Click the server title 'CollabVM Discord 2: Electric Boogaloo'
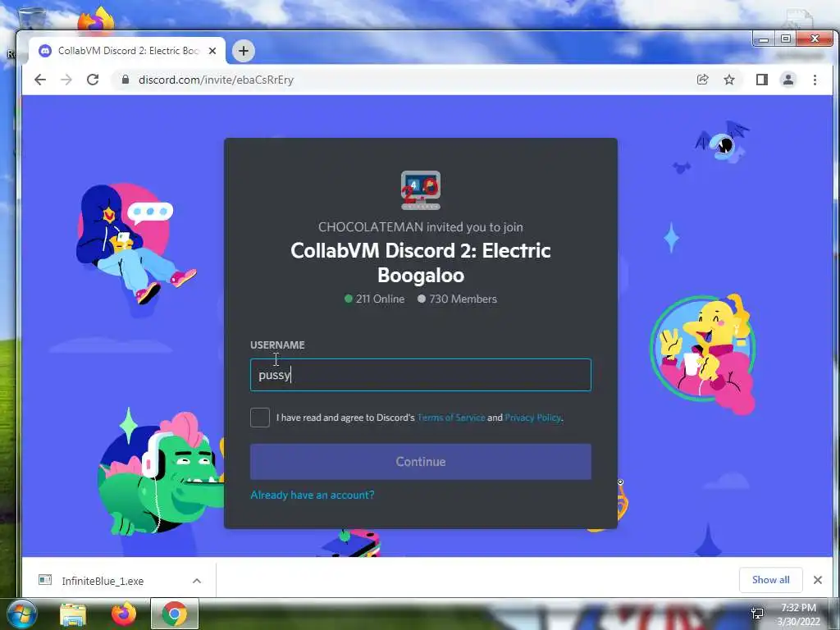The width and height of the screenshot is (840, 630). [x=421, y=262]
